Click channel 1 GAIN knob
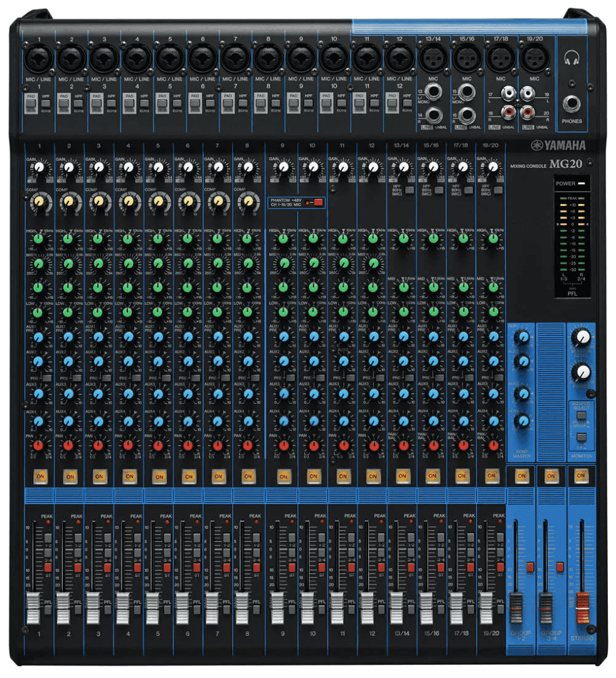Viewport: 616px width, 678px height. click(x=39, y=168)
